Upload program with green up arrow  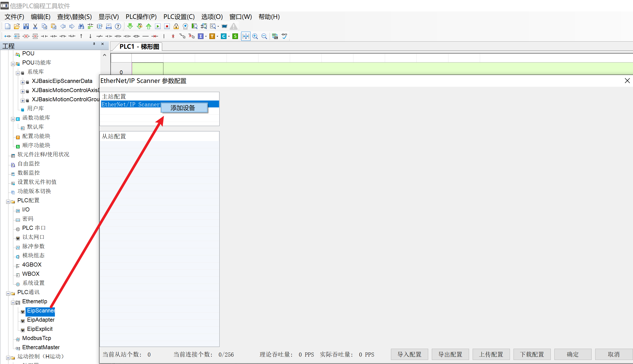[x=149, y=26]
